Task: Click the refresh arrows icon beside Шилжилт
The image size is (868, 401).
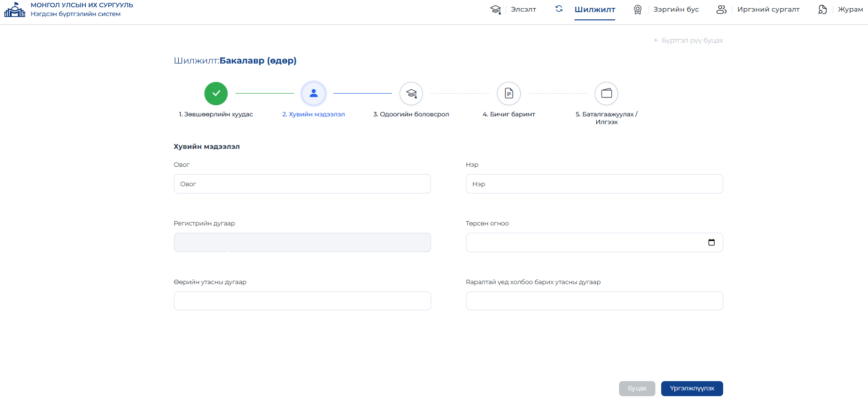Action: 559,9
